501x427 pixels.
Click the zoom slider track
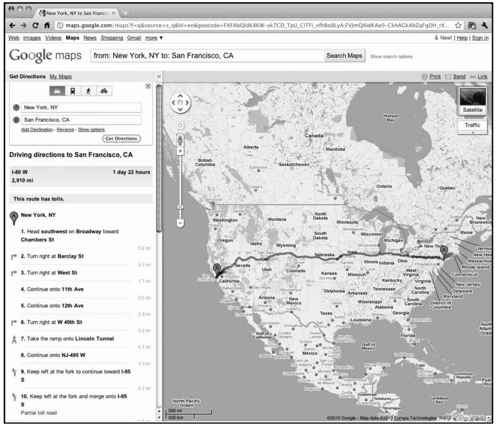pos(180,187)
